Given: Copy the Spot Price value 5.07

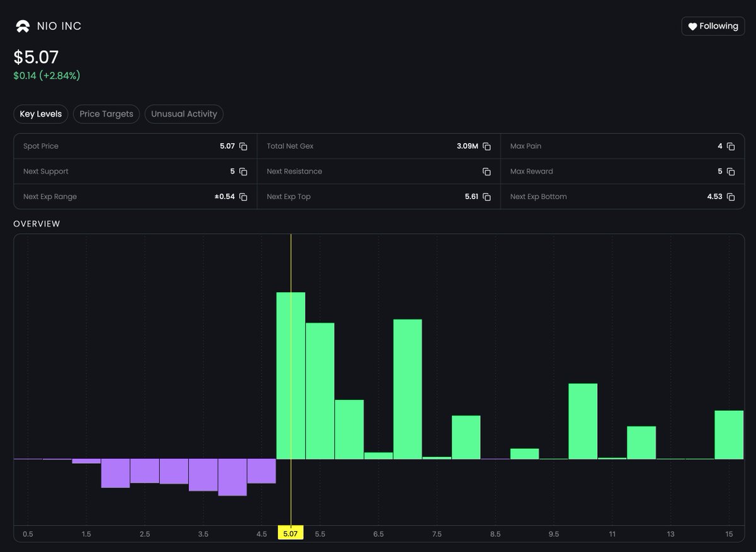Looking at the screenshot, I should pos(243,146).
